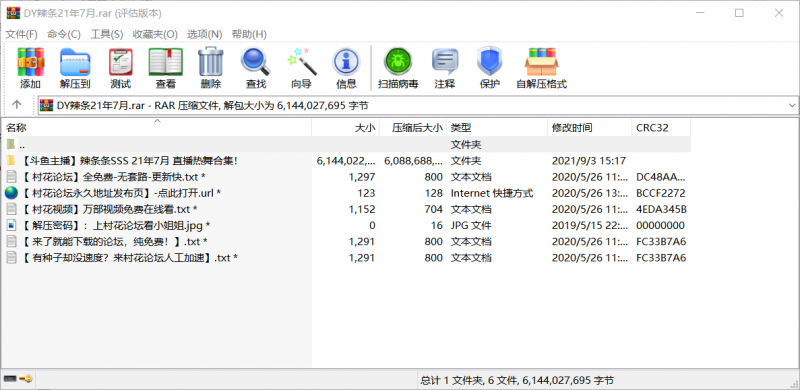Click the text file icon of 来了就能下载 row
800x390 pixels.
point(11,241)
